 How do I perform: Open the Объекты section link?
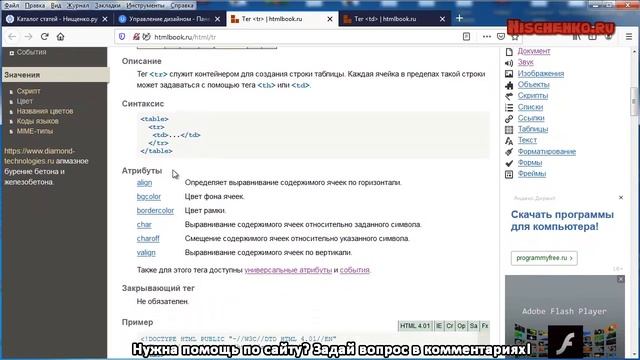(x=533, y=84)
